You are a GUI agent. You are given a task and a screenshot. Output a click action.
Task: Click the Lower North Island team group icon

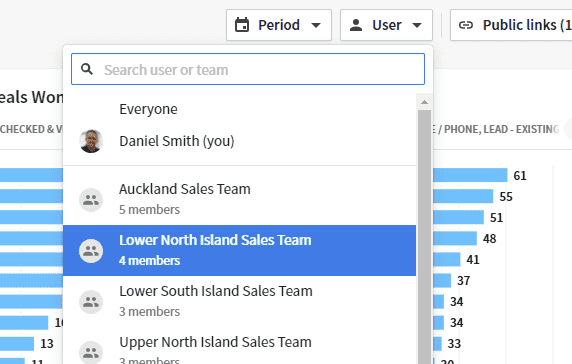coord(91,251)
